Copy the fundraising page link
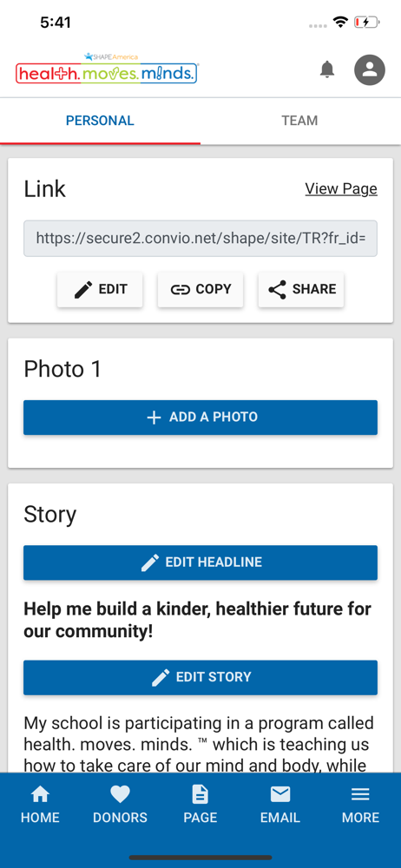 [200, 289]
